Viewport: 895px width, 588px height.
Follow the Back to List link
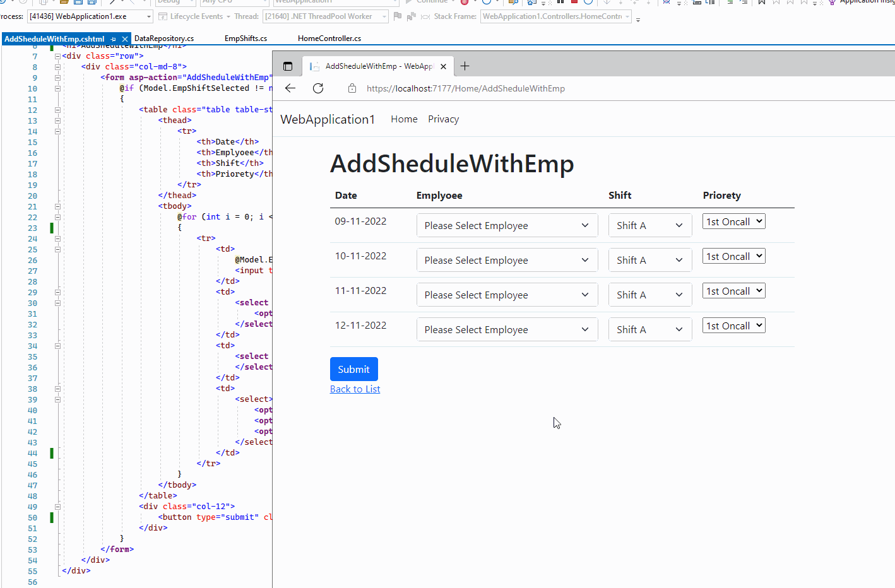[355, 389]
